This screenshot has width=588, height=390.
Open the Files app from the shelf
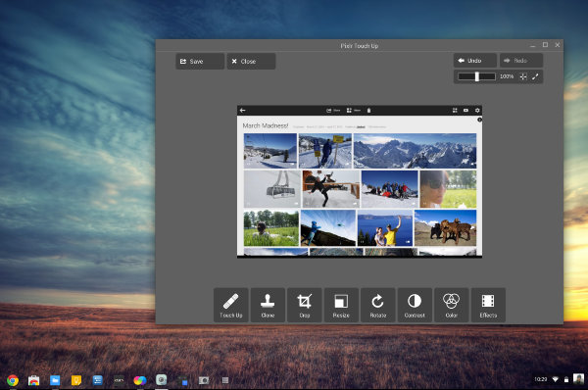point(55,380)
